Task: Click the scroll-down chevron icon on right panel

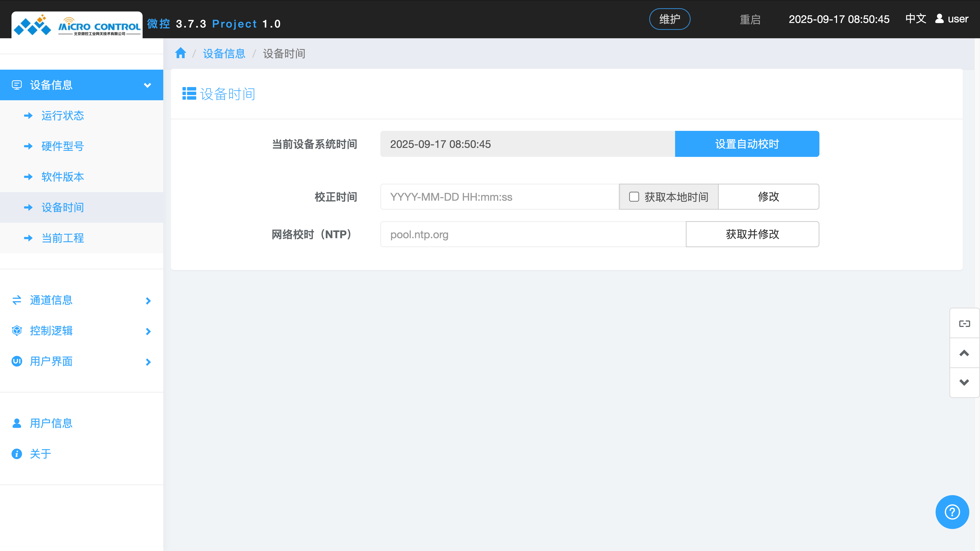Action: point(964,383)
